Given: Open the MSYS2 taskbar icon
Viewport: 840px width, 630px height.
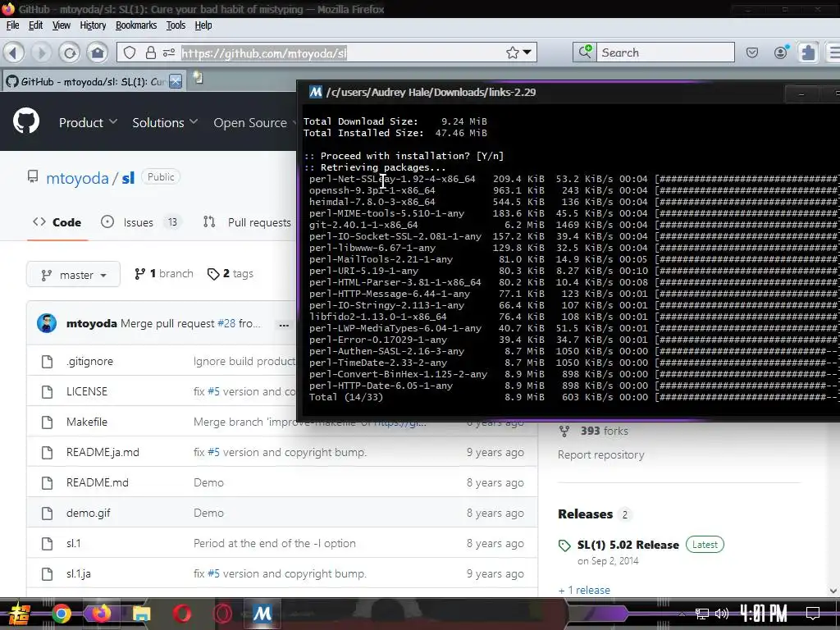Looking at the screenshot, I should point(262,614).
